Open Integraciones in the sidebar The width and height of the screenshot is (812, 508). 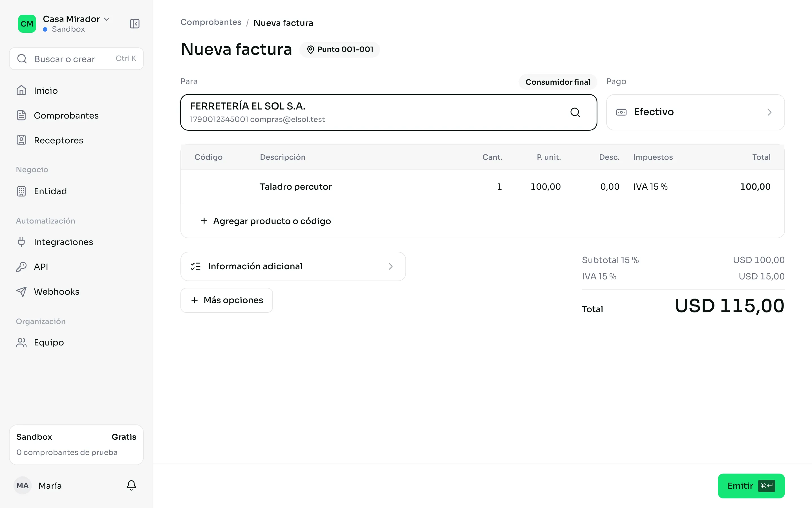click(76, 242)
